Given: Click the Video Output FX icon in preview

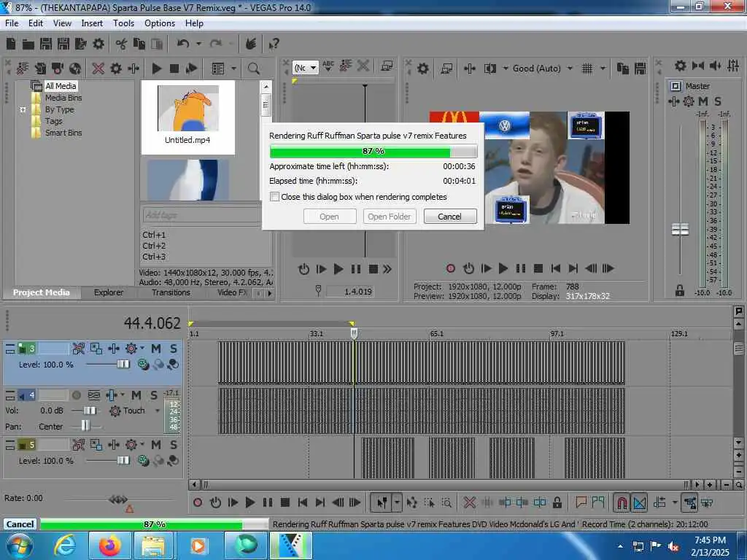Looking at the screenshot, I should pyautogui.click(x=470, y=68).
